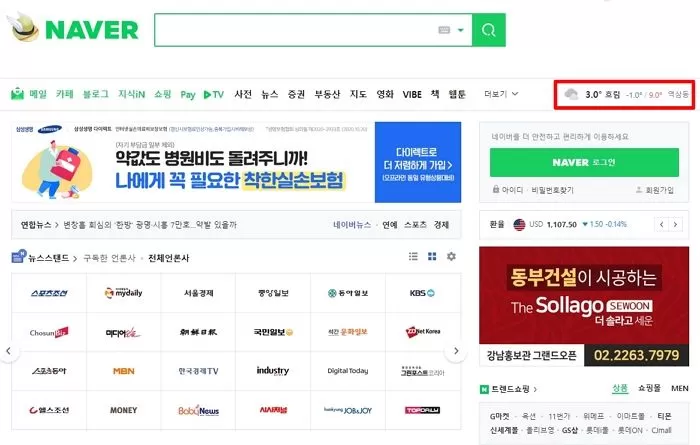
Task: Open the TOPDAILY publisher tile
Action: pos(422,410)
